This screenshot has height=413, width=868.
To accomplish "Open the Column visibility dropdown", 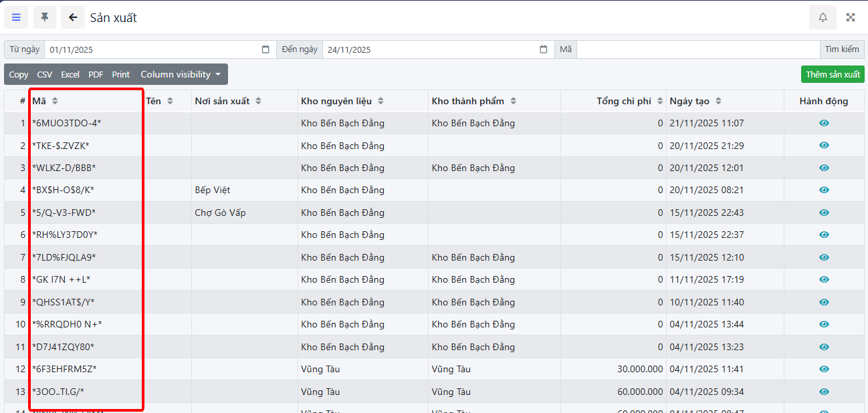I will pyautogui.click(x=181, y=75).
